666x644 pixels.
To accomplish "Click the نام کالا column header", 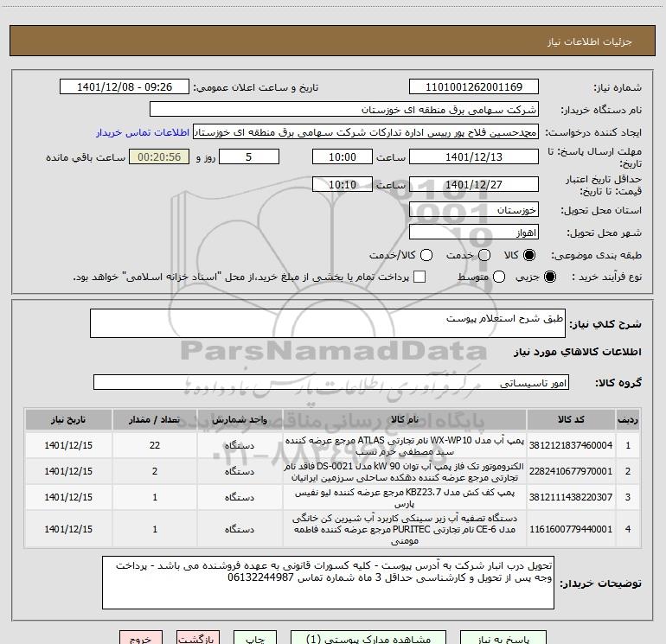I will 405,419.
